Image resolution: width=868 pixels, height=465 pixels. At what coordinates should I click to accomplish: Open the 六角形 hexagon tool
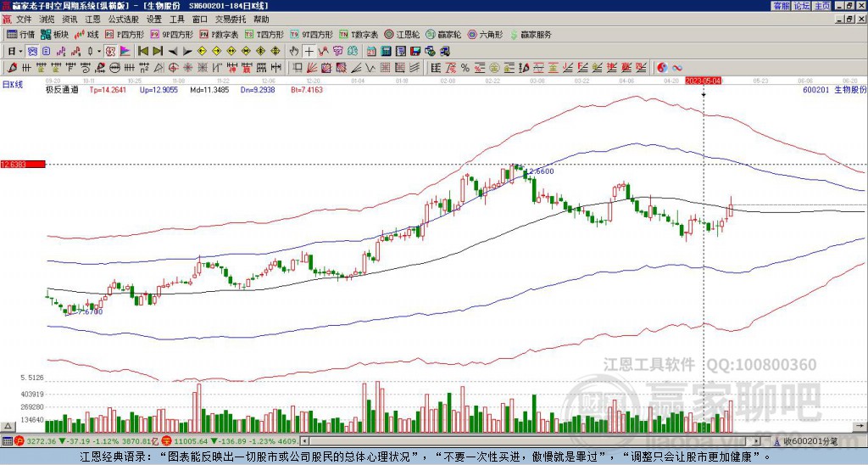tap(485, 34)
